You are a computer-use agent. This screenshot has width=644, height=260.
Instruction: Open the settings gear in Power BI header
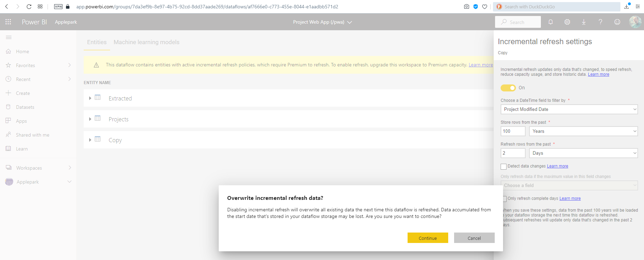point(567,22)
